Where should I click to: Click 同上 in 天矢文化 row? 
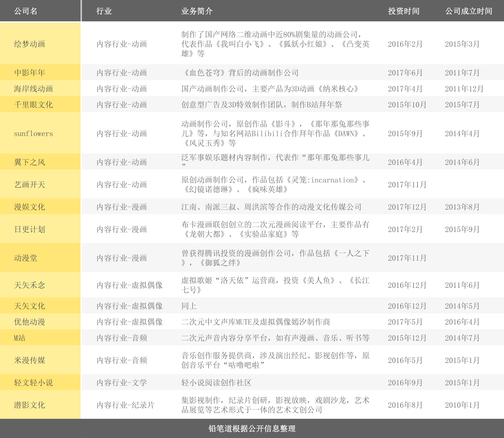click(189, 306)
